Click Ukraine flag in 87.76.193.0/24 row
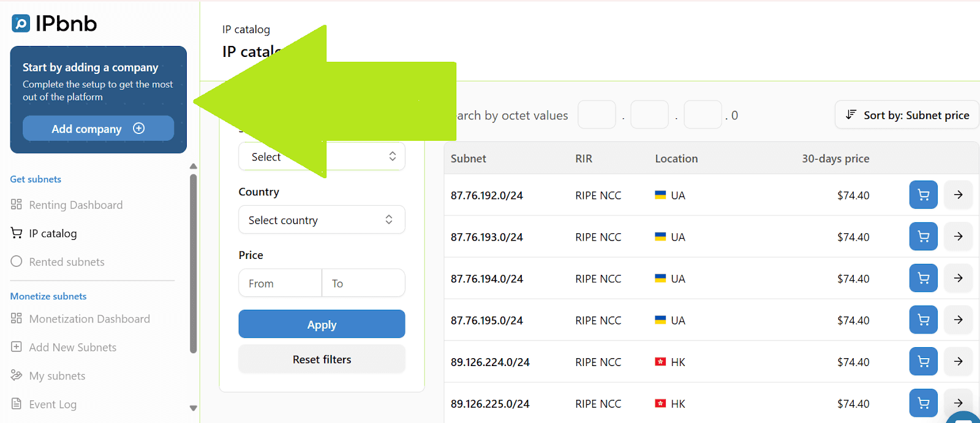 [660, 236]
